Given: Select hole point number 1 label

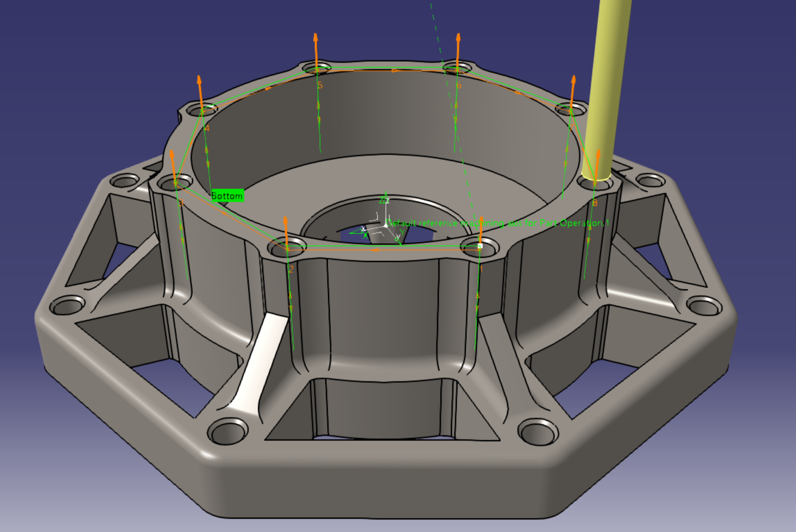Looking at the screenshot, I should [x=481, y=269].
